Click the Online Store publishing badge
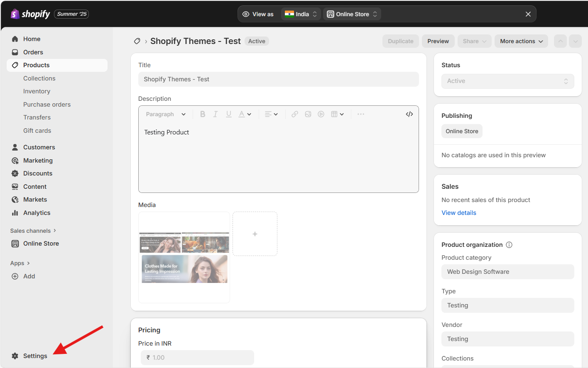The image size is (588, 368). [462, 131]
